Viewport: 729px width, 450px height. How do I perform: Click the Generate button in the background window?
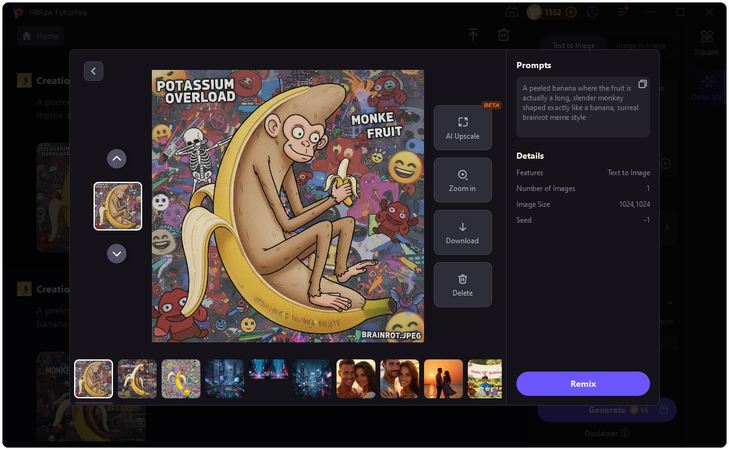(607, 410)
